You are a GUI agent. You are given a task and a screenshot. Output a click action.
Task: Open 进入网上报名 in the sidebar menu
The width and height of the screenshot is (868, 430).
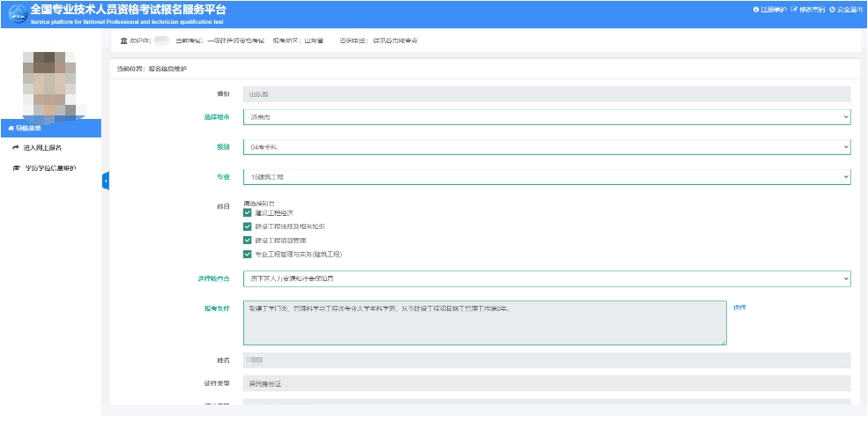pos(42,148)
